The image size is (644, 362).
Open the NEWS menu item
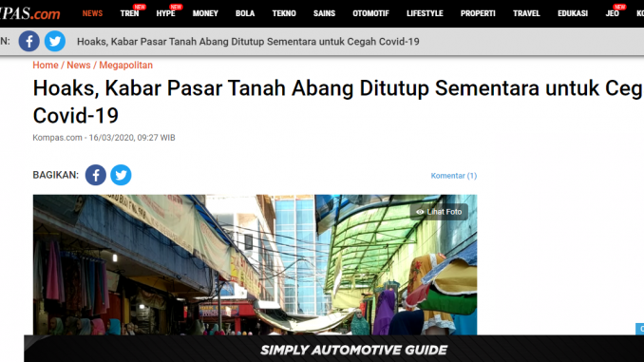click(92, 13)
